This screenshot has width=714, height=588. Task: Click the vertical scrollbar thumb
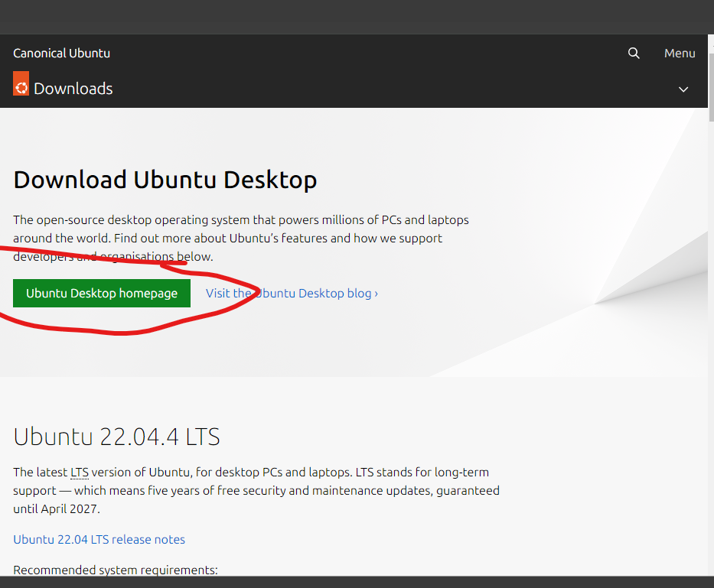pos(711,87)
